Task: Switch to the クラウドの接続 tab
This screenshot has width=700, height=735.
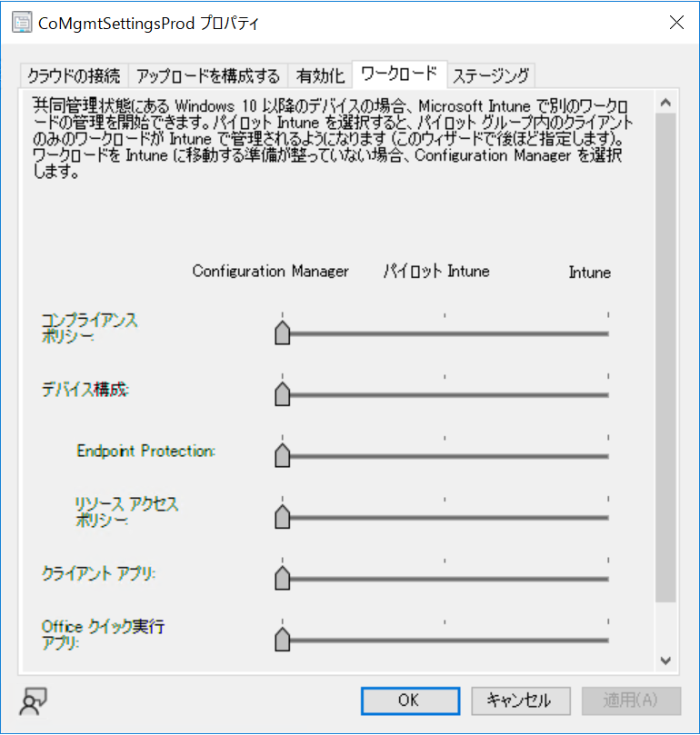Action: point(74,75)
